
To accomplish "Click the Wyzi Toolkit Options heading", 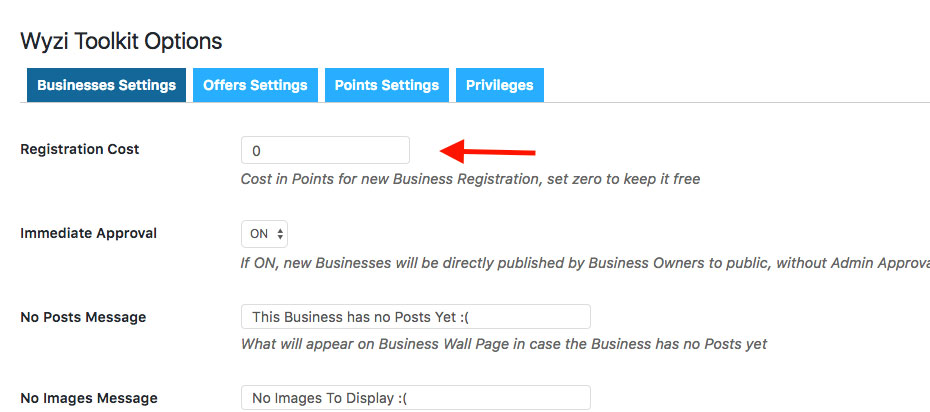I will tap(121, 41).
